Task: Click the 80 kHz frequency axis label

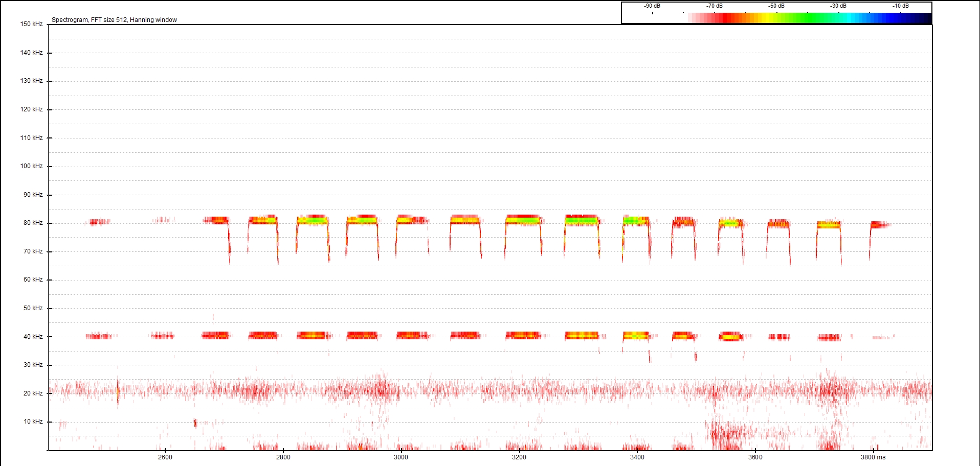Action: click(x=33, y=223)
